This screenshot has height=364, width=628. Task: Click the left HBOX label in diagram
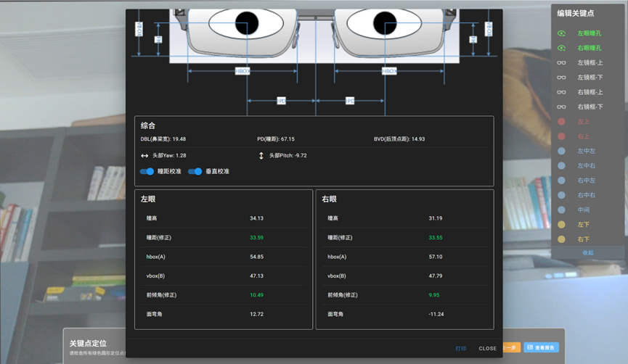242,71
